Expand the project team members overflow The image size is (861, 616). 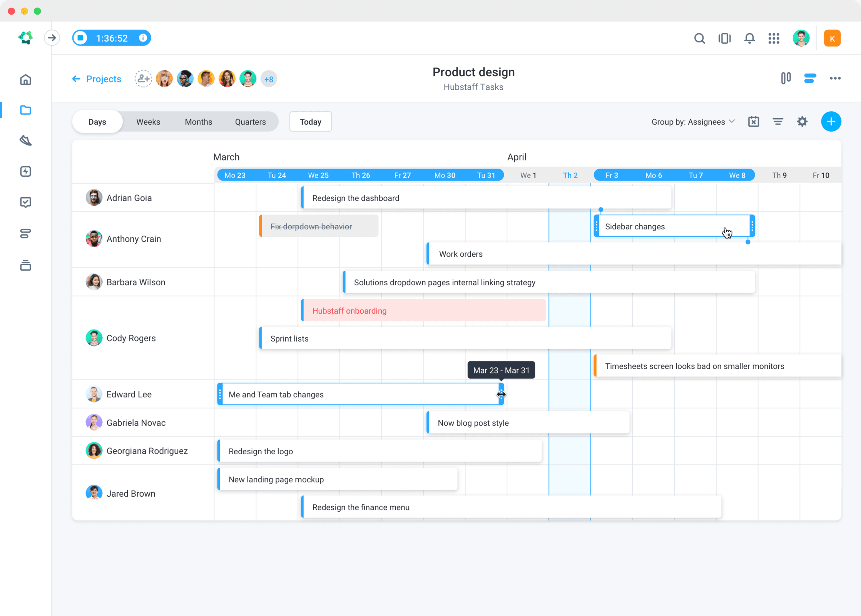tap(269, 79)
